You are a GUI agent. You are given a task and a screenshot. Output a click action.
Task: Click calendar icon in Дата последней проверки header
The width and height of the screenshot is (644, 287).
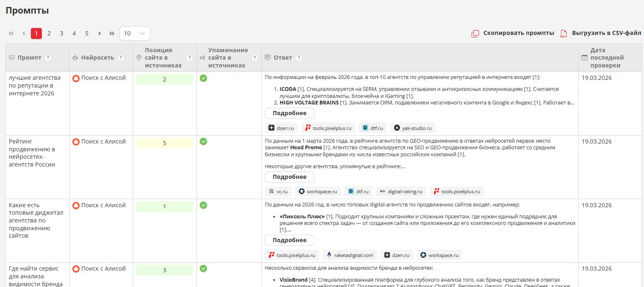point(584,58)
